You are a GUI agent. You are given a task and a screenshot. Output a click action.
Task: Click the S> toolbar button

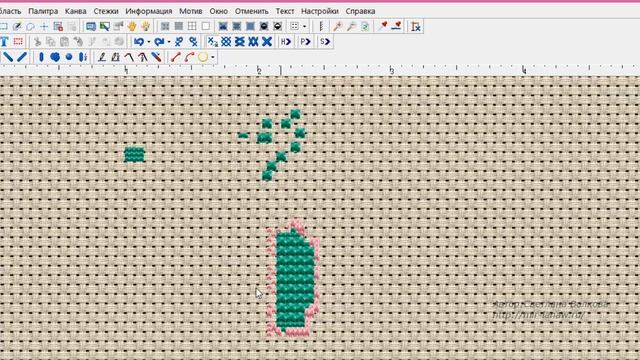click(x=325, y=42)
